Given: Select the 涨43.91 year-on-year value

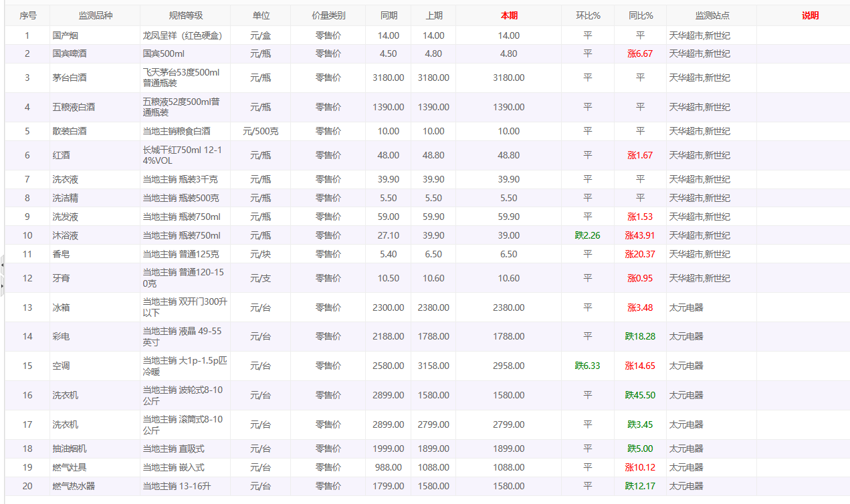Looking at the screenshot, I should pos(640,235).
